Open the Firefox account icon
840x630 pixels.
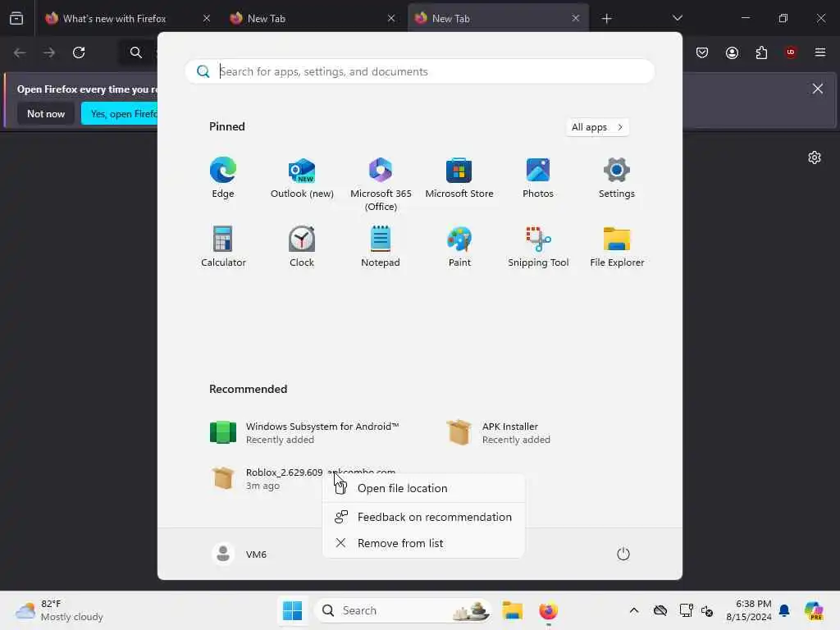pos(732,52)
